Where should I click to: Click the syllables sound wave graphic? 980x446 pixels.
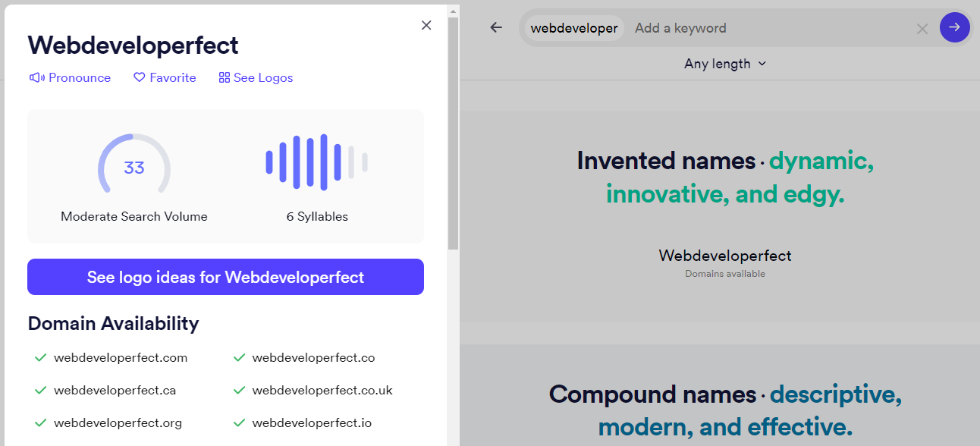[x=317, y=162]
